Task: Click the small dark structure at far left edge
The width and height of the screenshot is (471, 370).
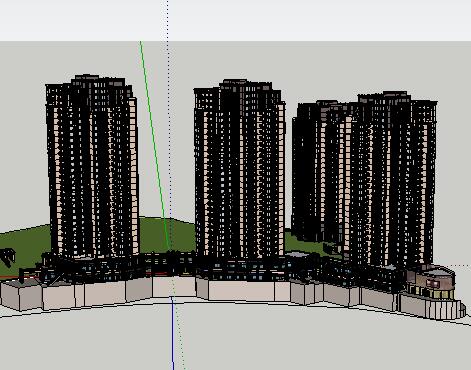Action: click(x=7, y=257)
